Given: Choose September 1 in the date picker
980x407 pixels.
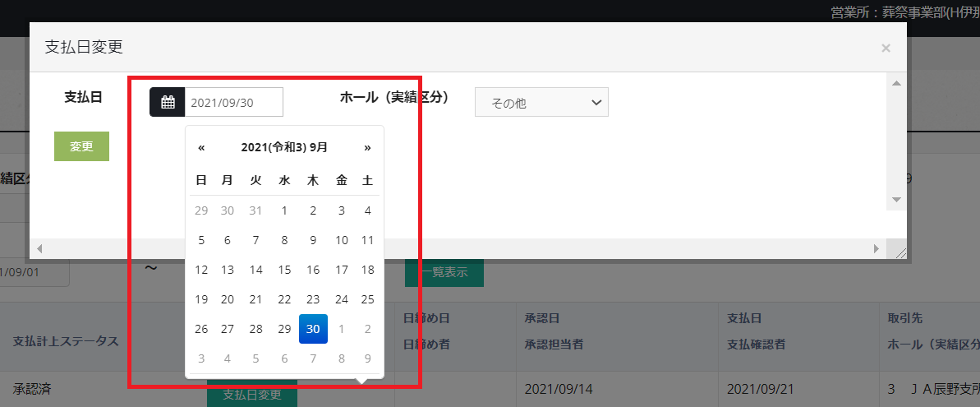Looking at the screenshot, I should [x=284, y=210].
